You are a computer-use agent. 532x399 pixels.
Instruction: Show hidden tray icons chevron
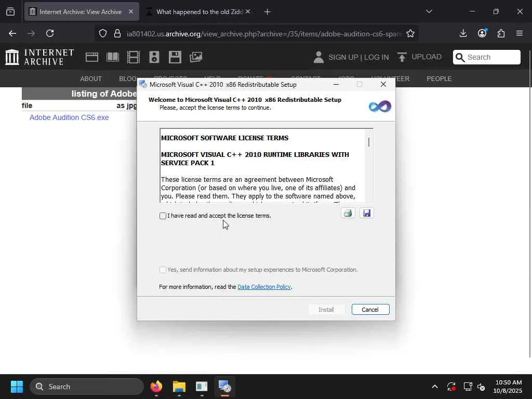point(435,387)
